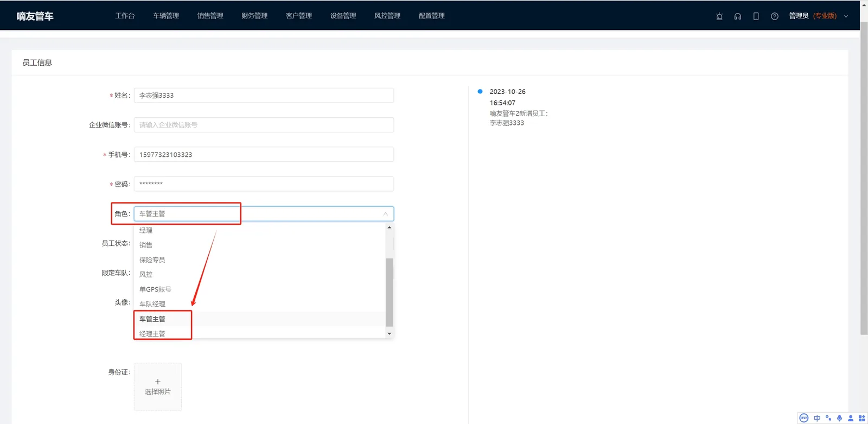Click the 嘀友管车 logo
This screenshot has width=868, height=424.
click(35, 16)
